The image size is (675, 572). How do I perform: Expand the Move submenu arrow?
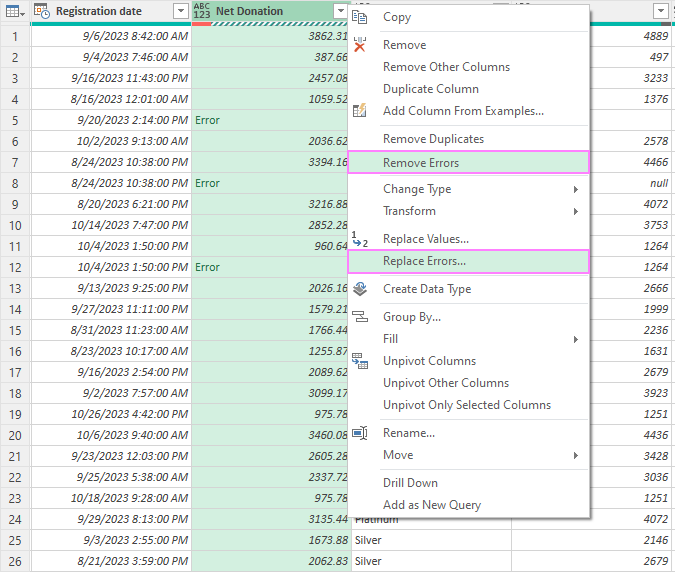pyautogui.click(x=576, y=455)
